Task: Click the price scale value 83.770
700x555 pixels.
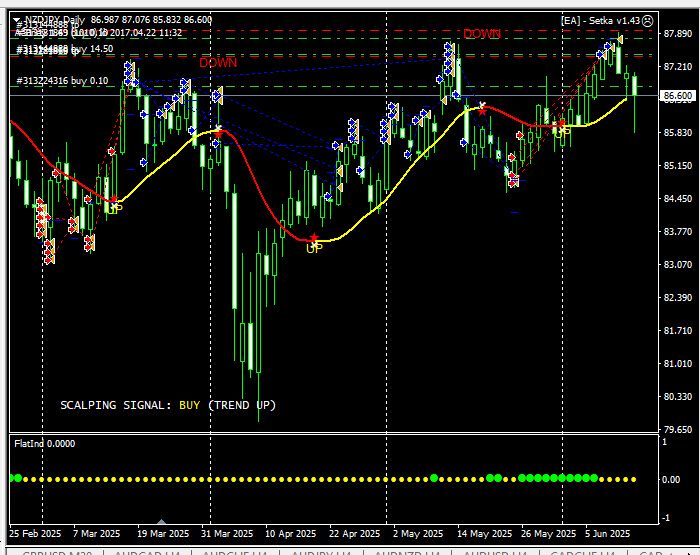Action: click(678, 231)
